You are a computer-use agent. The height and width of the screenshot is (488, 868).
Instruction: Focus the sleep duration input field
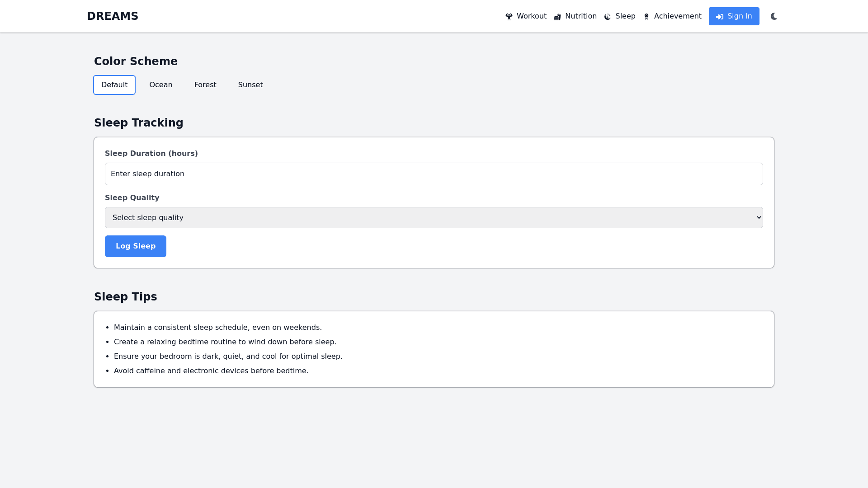[434, 174]
